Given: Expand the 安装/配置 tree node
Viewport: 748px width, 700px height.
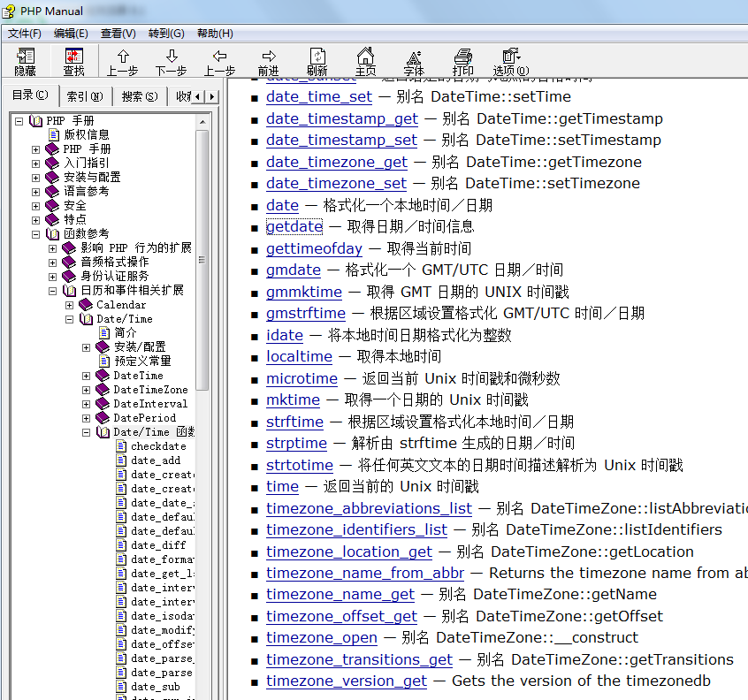Looking at the screenshot, I should (x=87, y=347).
